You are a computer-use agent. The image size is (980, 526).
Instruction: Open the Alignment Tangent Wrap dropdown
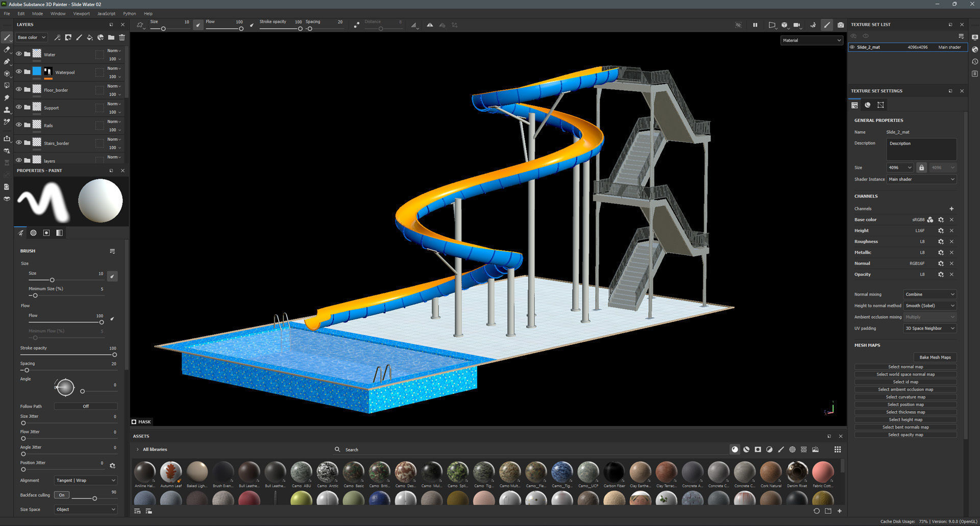(x=86, y=480)
